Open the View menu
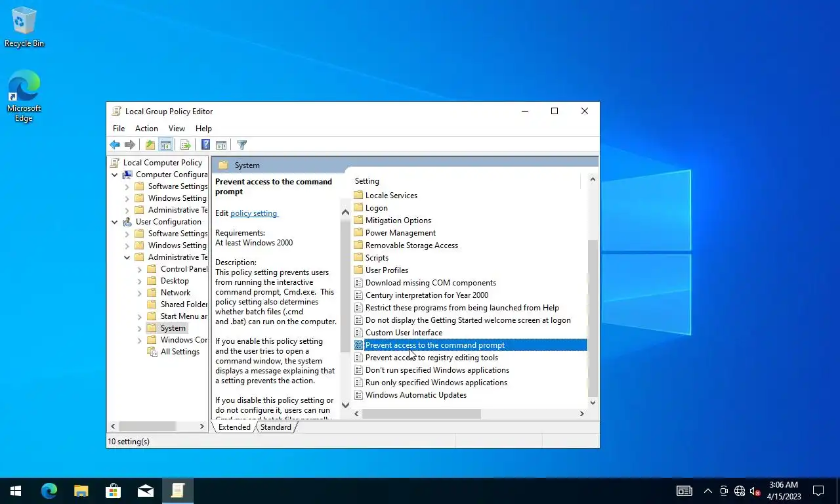Image resolution: width=840 pixels, height=504 pixels. coord(177,129)
